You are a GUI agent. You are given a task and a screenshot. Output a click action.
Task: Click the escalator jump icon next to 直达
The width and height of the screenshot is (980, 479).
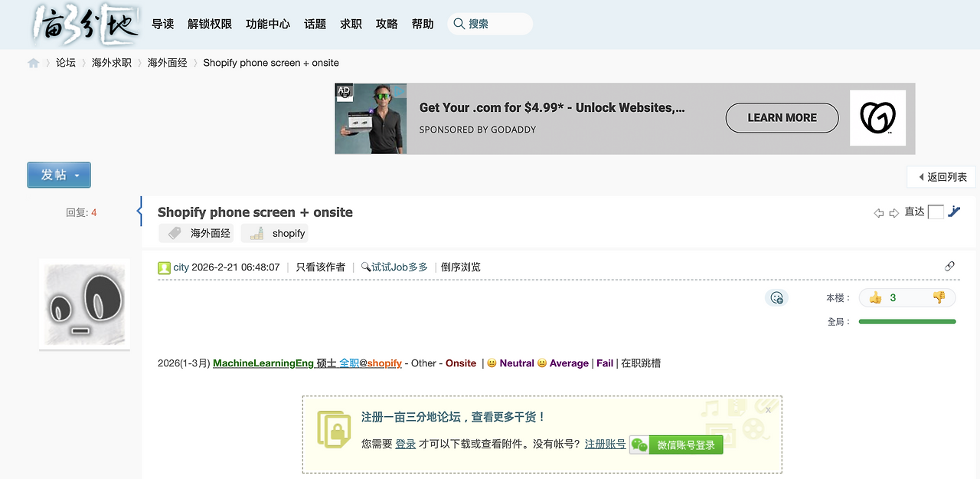[953, 212]
